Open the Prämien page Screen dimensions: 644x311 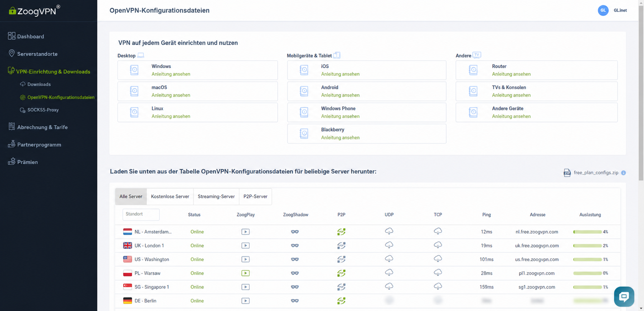(x=23, y=162)
